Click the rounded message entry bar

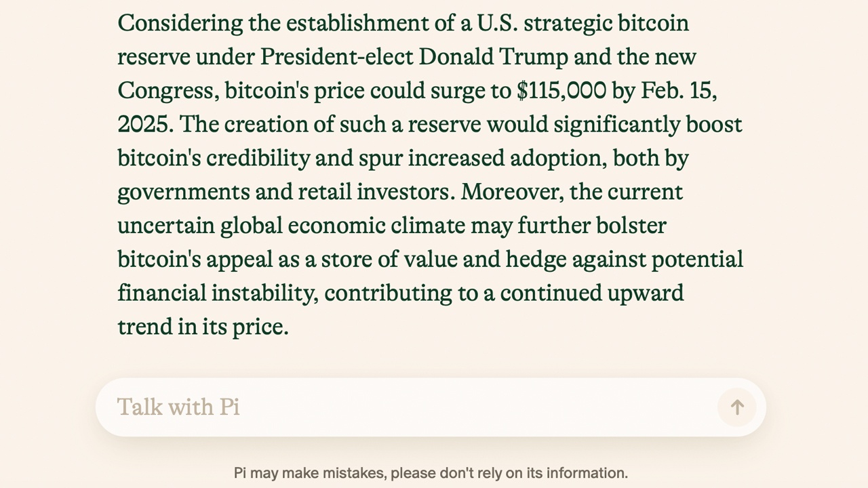point(407,407)
